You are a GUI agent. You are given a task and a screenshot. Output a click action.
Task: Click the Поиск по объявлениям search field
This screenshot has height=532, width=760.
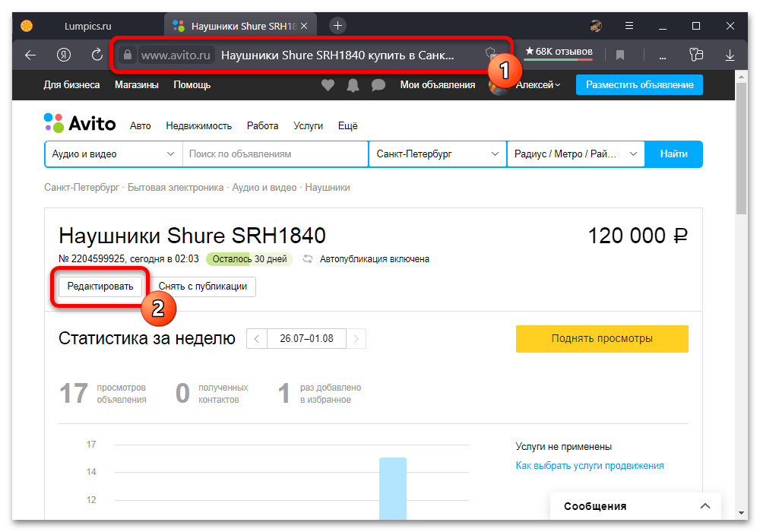[x=275, y=154]
